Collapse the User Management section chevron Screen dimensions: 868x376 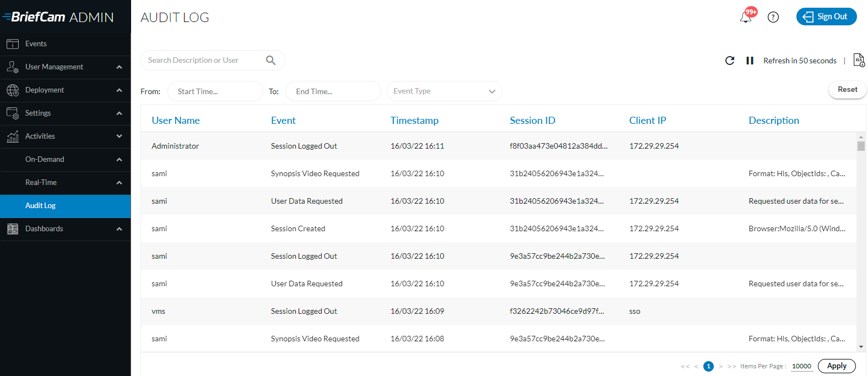coord(119,67)
